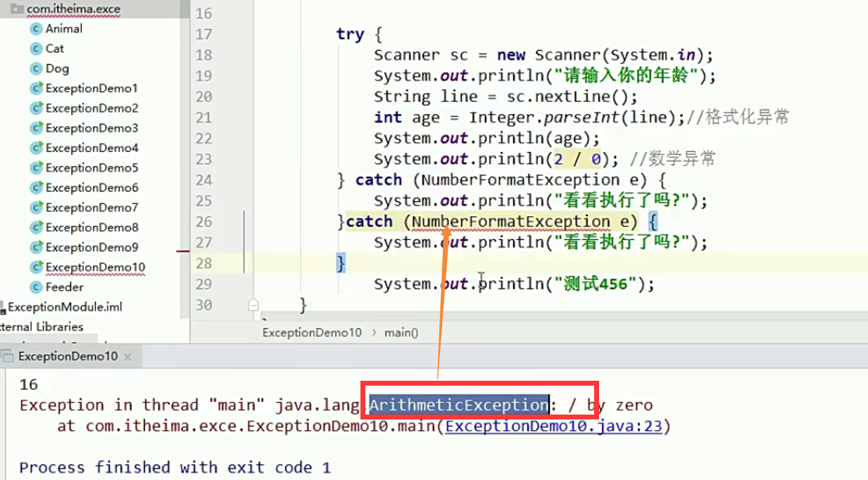Click NumberFormatException on line 24
Image resolution: width=868 pixels, height=480 pixels.
pos(520,179)
